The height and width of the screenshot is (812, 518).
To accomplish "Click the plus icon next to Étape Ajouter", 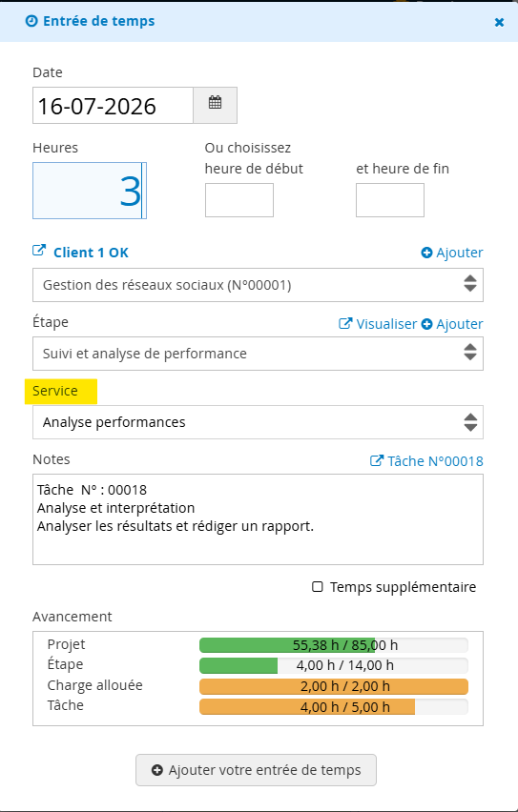I will [426, 324].
